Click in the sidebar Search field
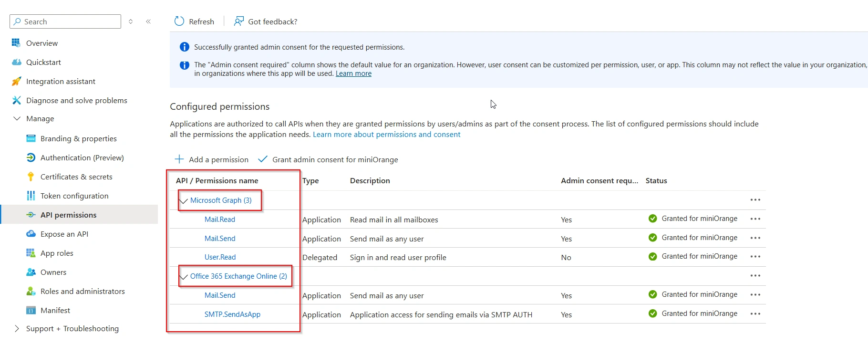Screen dimensions: 868x345 click(x=65, y=21)
